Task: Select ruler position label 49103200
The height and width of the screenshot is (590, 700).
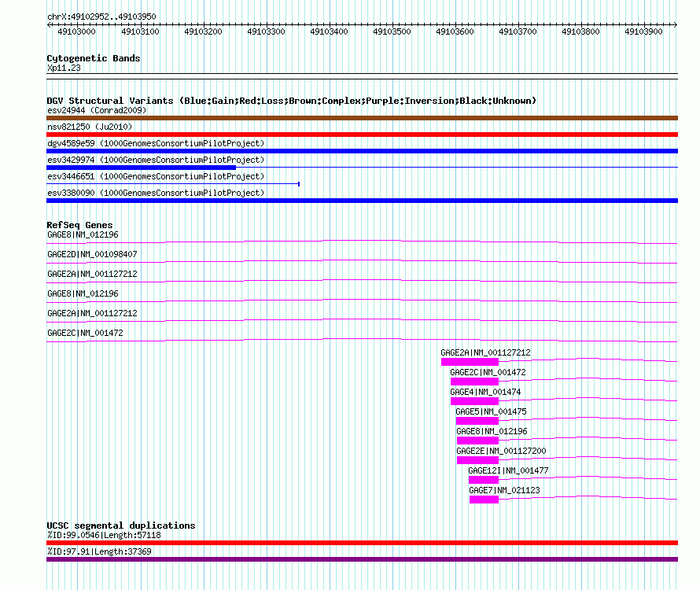Action: [203, 31]
